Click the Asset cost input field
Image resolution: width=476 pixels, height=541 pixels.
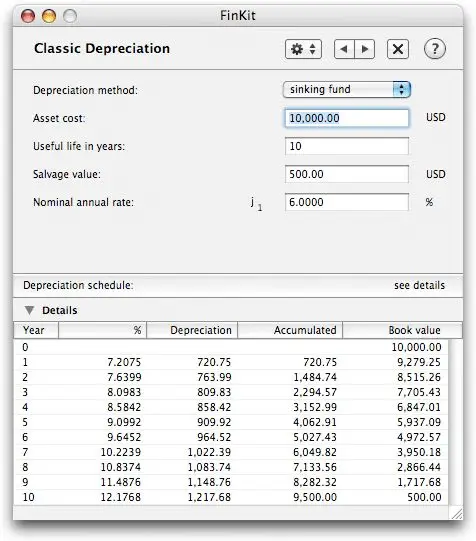point(347,118)
